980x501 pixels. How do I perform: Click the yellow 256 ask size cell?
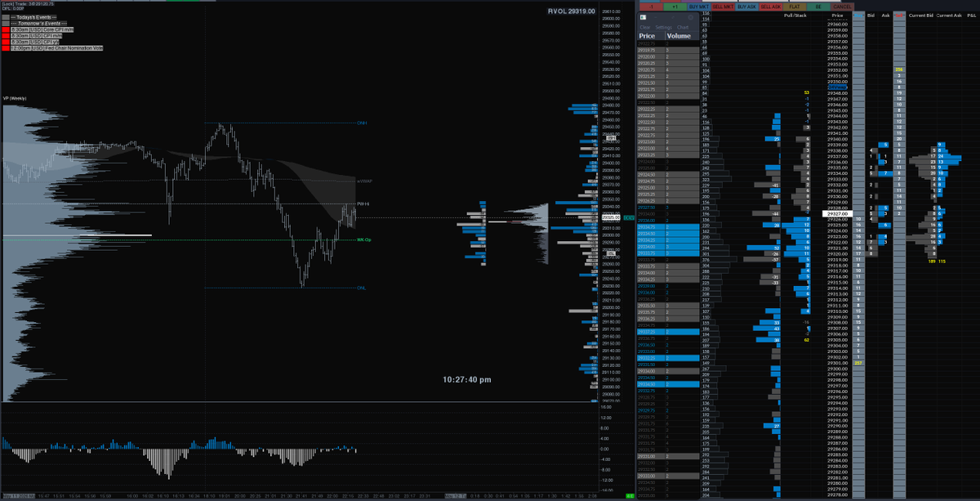pos(899,70)
